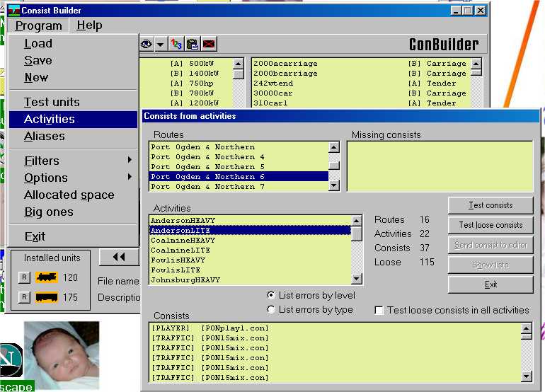This screenshot has height=392, width=545.
Task: Click engine list scroll up arrow
Action: tap(238, 64)
